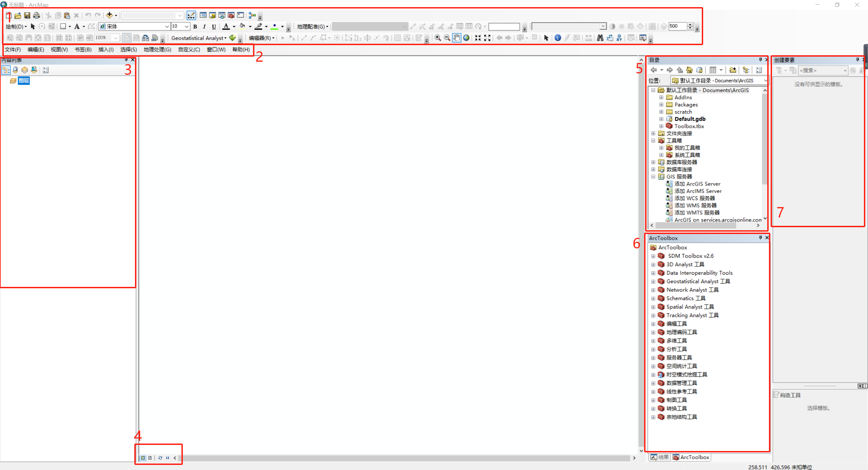868x470 pixels.
Task: Switch to layout view button
Action: point(150,458)
